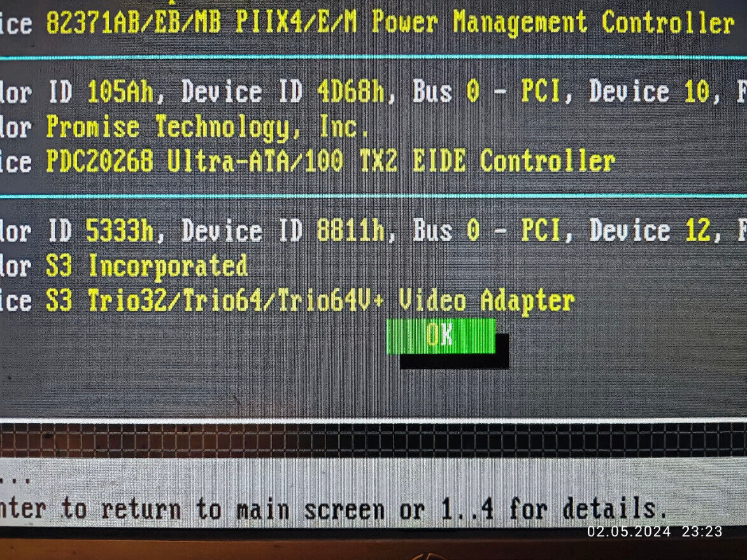
Task: Click the cyan separator above the S3 entry
Action: pyautogui.click(x=373, y=196)
